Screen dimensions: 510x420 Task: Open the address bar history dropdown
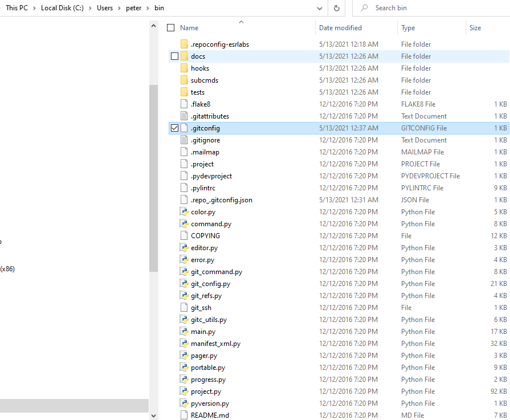(321, 8)
